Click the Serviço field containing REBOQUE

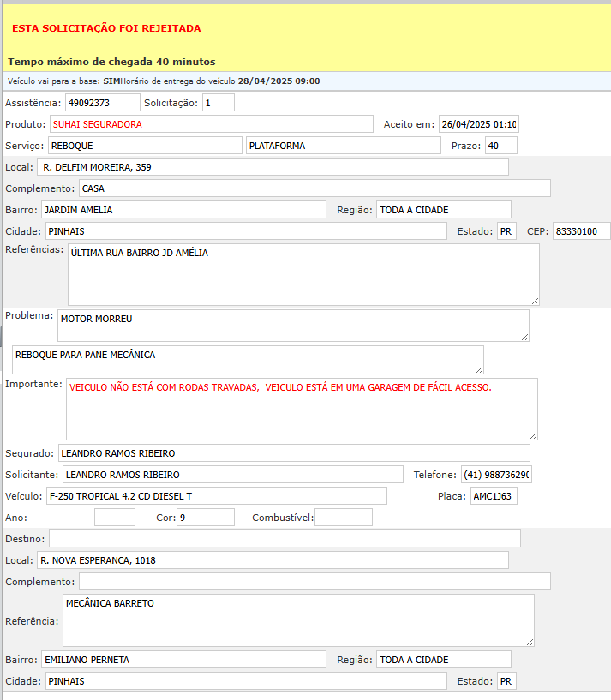click(145, 146)
